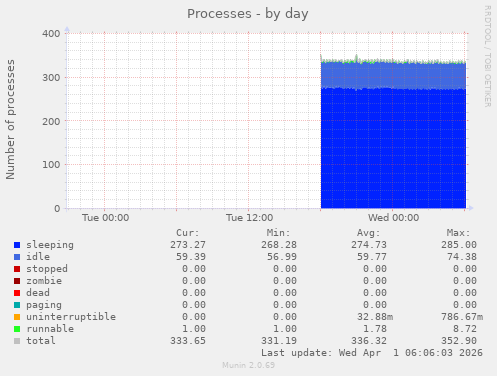
Task: Click the 'Tue 12:00' x-axis label
Action: click(249, 218)
